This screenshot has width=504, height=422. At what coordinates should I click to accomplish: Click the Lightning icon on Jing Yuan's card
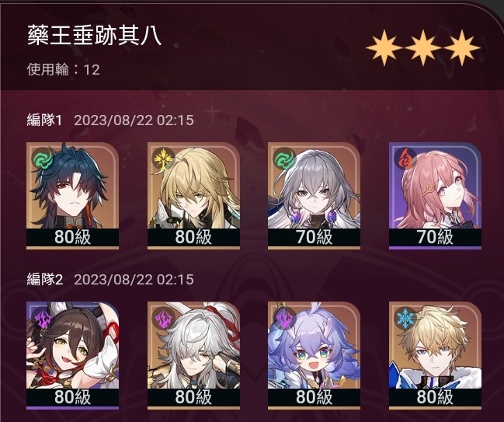click(164, 318)
